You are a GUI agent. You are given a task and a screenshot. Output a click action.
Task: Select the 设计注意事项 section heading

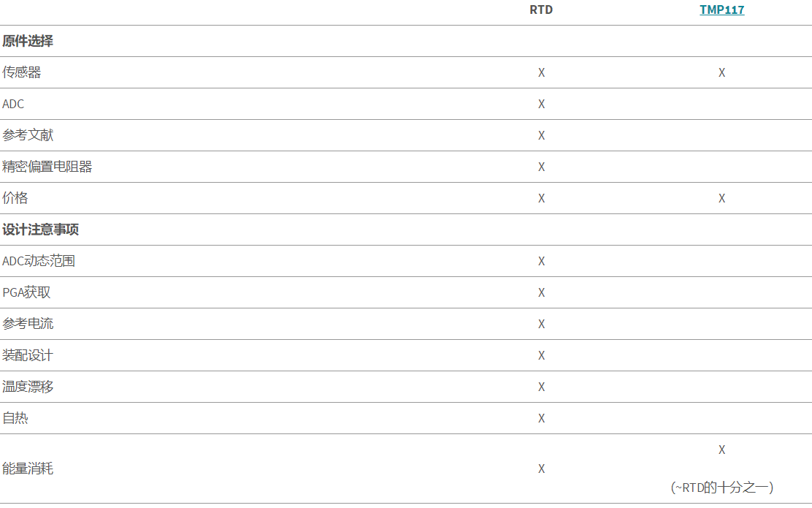coord(40,230)
